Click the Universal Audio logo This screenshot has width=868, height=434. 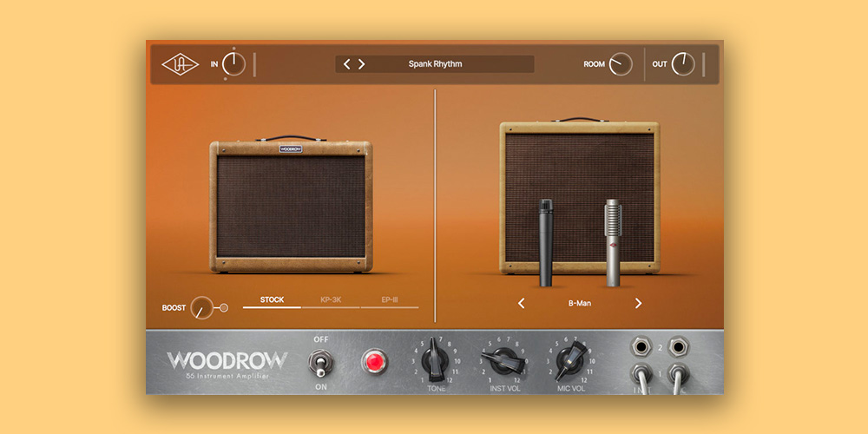180,64
